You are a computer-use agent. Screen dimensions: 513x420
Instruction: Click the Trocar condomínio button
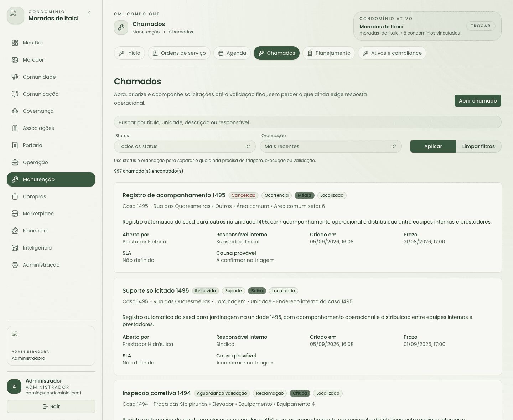tap(481, 26)
